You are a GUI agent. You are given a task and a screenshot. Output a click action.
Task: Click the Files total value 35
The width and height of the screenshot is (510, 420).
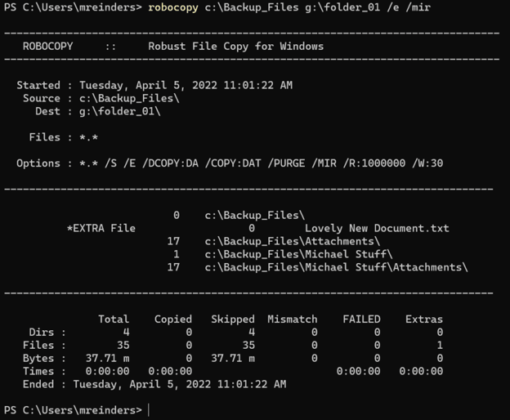point(123,345)
